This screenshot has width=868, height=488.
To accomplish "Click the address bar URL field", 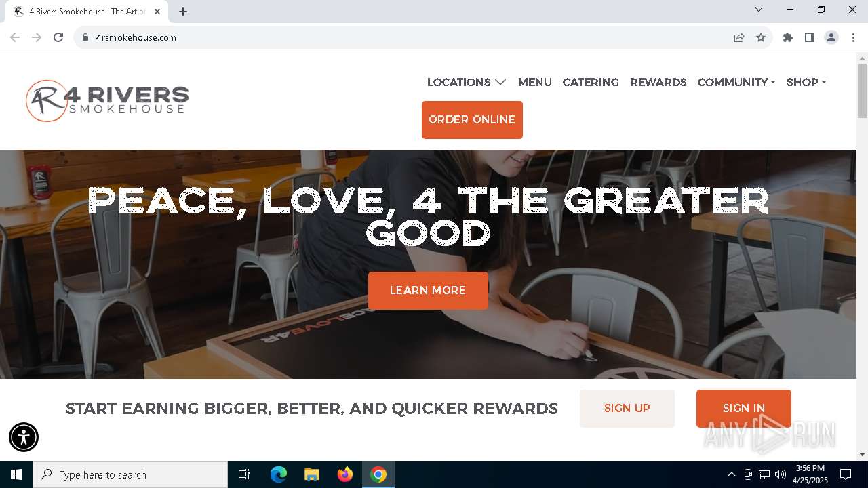I will coord(407,37).
